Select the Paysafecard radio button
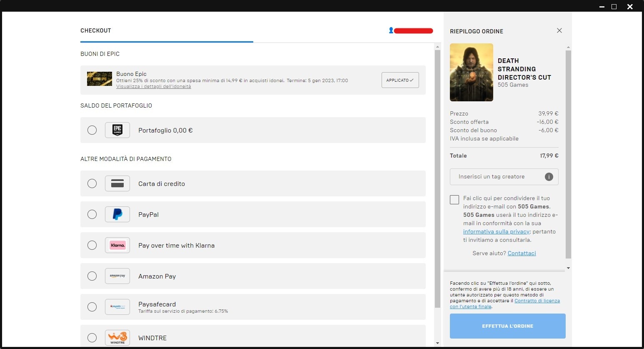This screenshot has width=644, height=349. [92, 307]
